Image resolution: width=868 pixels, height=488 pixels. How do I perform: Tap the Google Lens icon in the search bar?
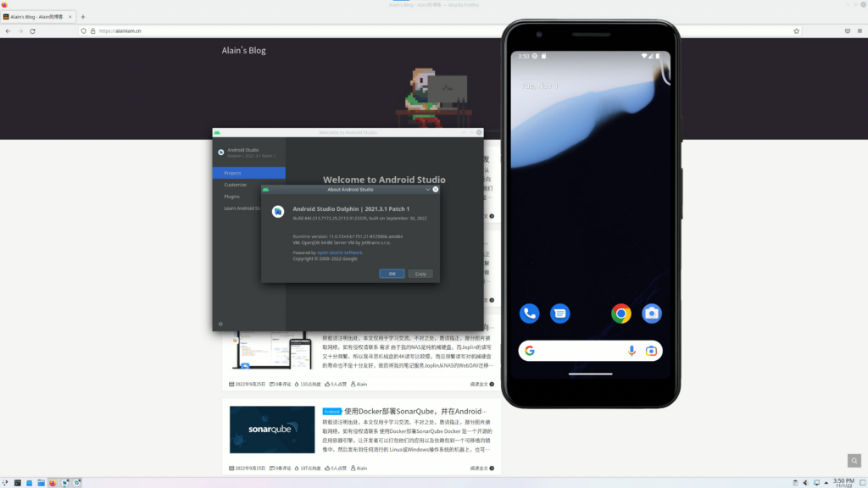coord(651,351)
